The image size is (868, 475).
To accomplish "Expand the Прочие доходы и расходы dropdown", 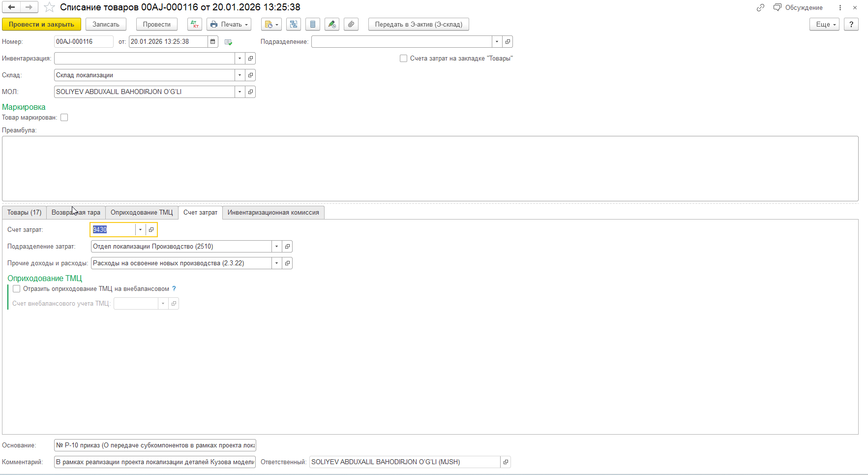I will (x=276, y=263).
